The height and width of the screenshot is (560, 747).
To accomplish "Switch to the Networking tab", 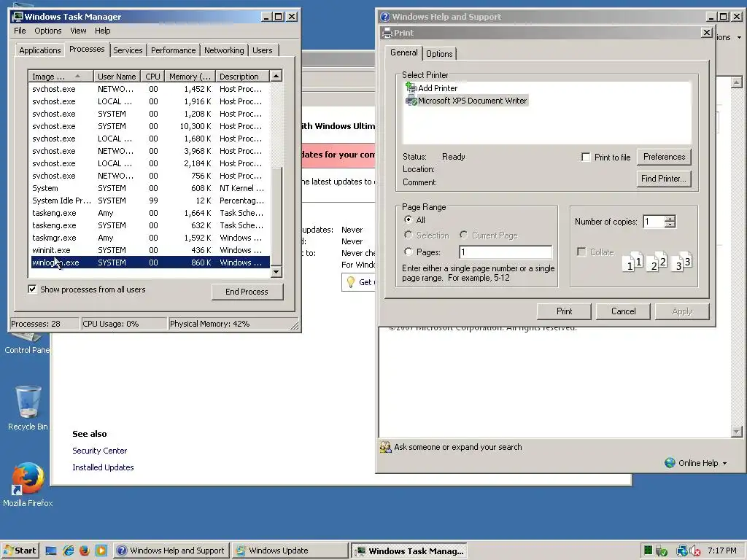I will [224, 50].
